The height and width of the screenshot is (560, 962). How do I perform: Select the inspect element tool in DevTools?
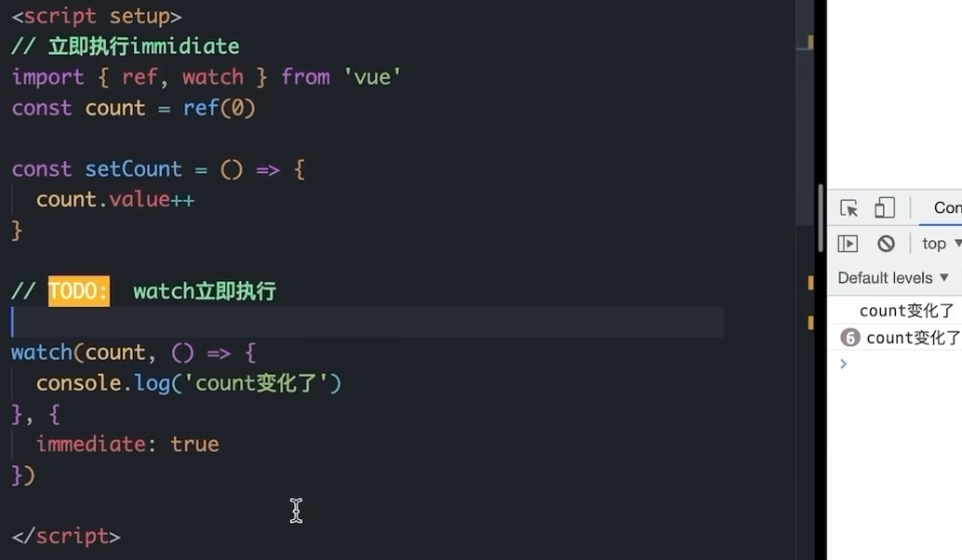point(848,207)
